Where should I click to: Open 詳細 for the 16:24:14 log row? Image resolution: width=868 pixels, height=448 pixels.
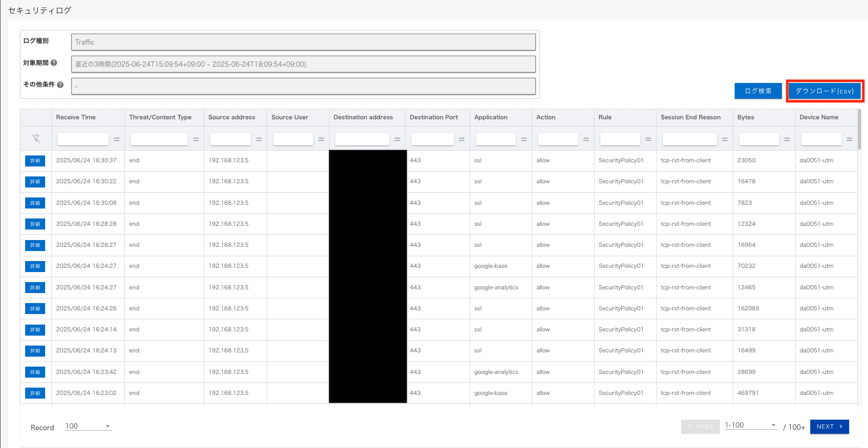point(35,330)
